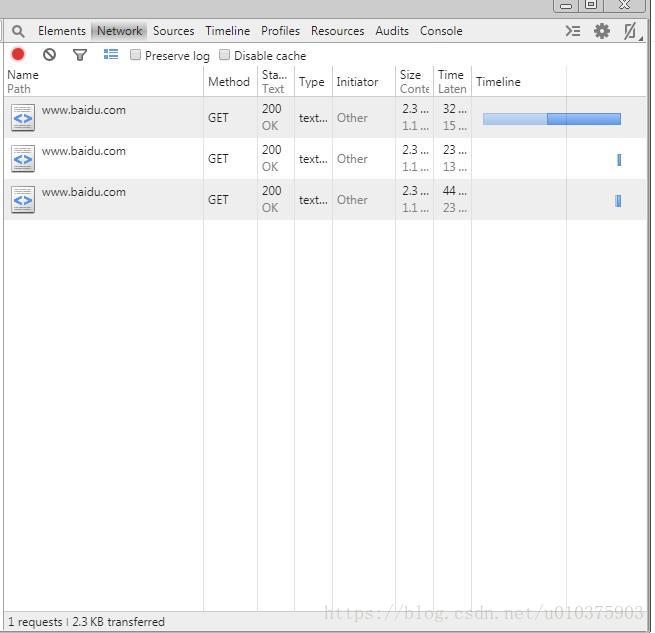Open the filter funnel icon
The width and height of the screenshot is (655, 633).
coord(80,55)
